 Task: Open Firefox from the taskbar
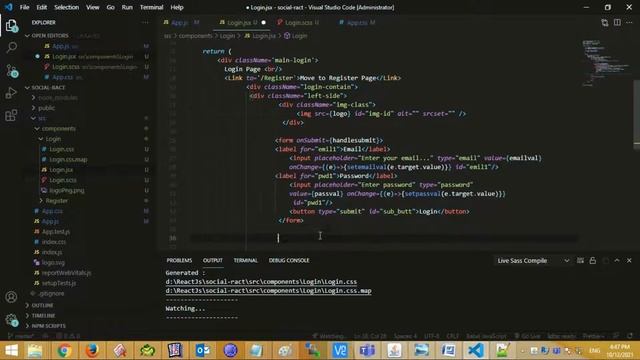click(x=91, y=350)
